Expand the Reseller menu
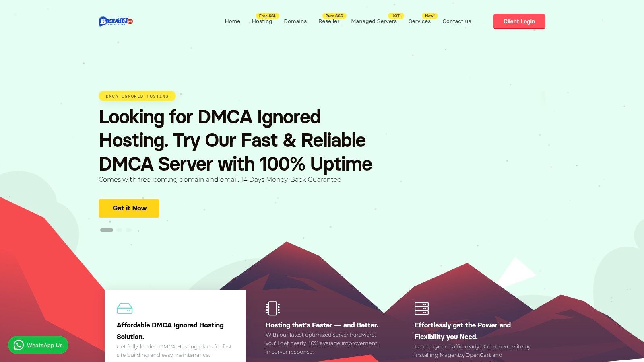Image resolution: width=644 pixels, height=362 pixels. click(x=329, y=21)
